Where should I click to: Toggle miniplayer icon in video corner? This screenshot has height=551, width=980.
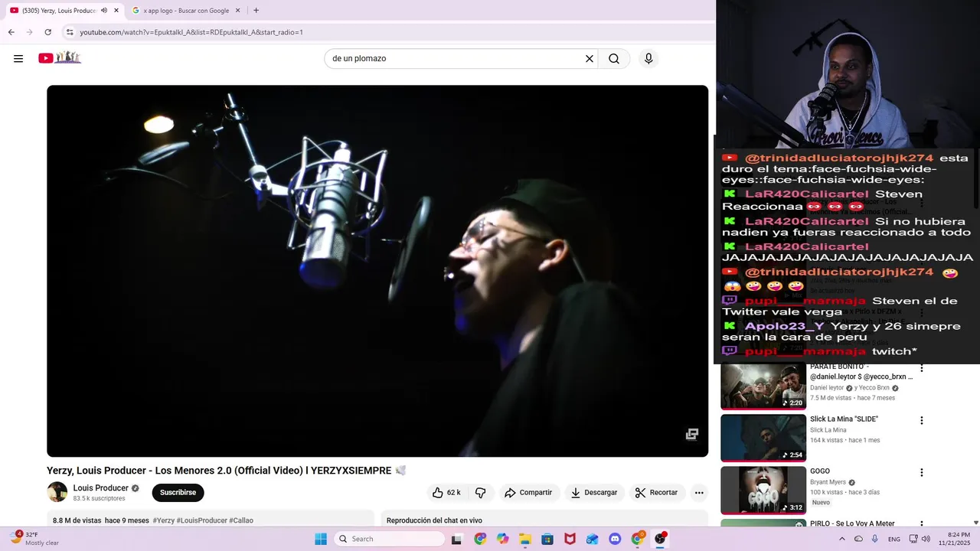point(692,434)
